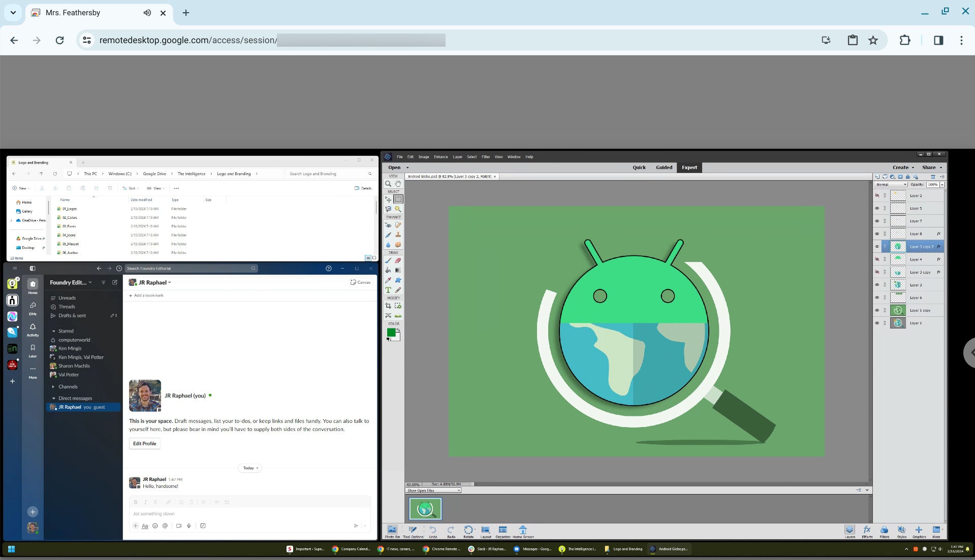Select the Hand tool in Photoshop Elements
This screenshot has width=975, height=560.
point(398,184)
